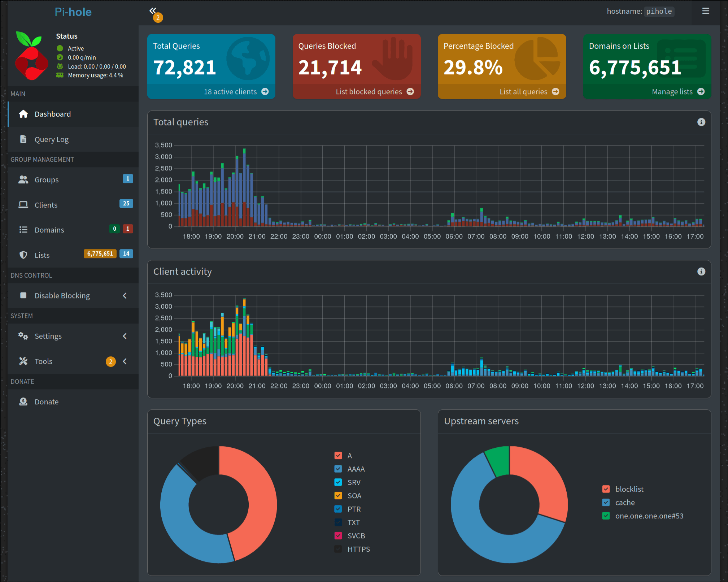Expand the Disable Blocking options
This screenshot has width=728, height=582.
[x=125, y=295]
